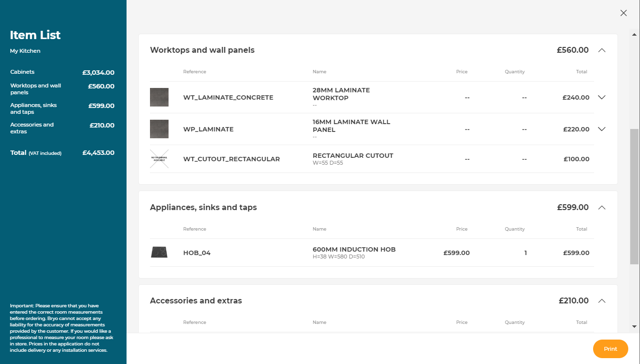Click the WT_CUTOUT_RECTANGULAR reference text

pyautogui.click(x=231, y=159)
